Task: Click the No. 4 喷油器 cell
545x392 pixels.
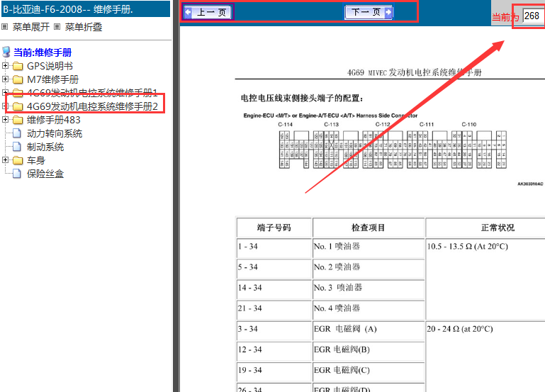Action: pos(369,310)
